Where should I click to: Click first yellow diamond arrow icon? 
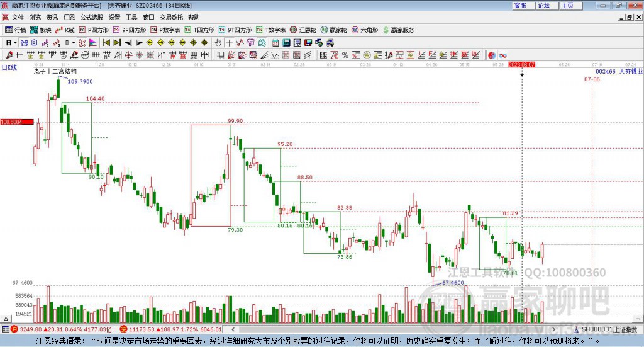click(x=150, y=43)
